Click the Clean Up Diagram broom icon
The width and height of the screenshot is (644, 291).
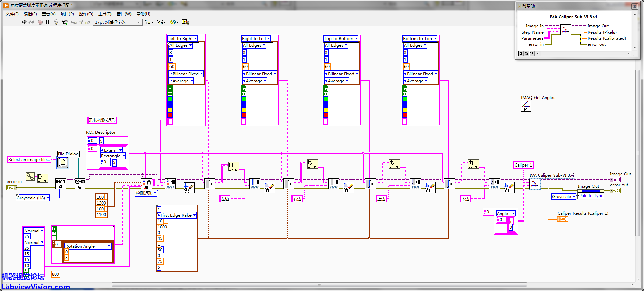[x=185, y=22]
